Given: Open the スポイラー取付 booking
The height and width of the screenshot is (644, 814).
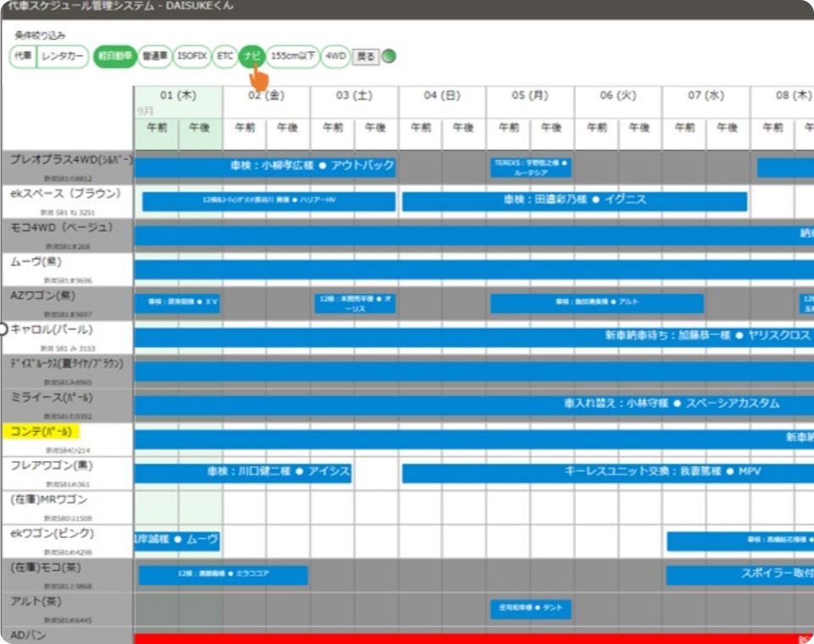Looking at the screenshot, I should (x=740, y=575).
